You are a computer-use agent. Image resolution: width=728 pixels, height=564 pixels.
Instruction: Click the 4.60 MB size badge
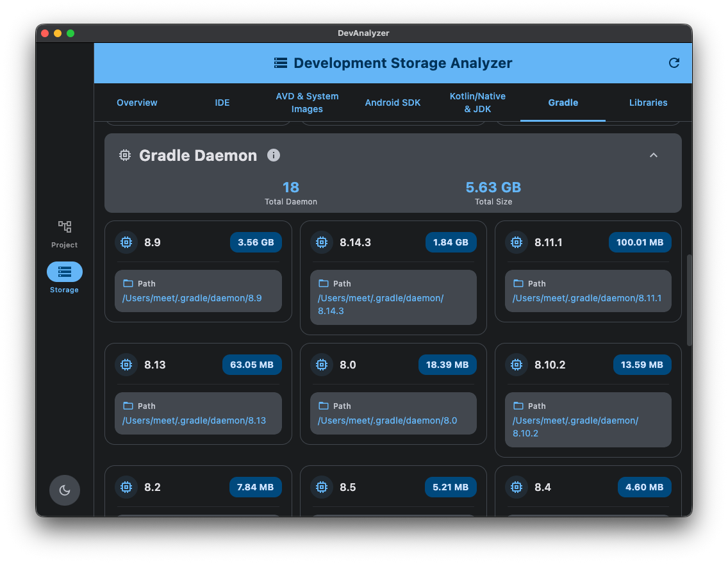point(645,487)
